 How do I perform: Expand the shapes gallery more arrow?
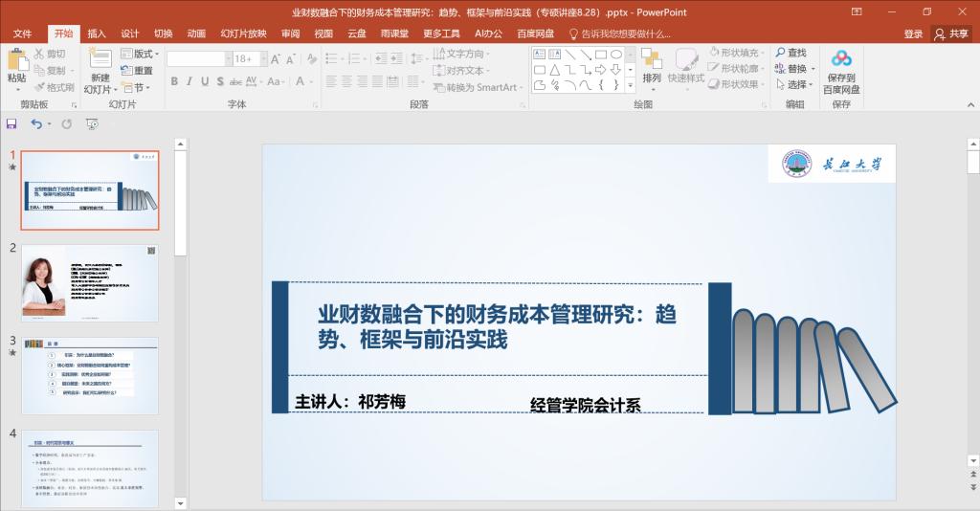click(630, 85)
